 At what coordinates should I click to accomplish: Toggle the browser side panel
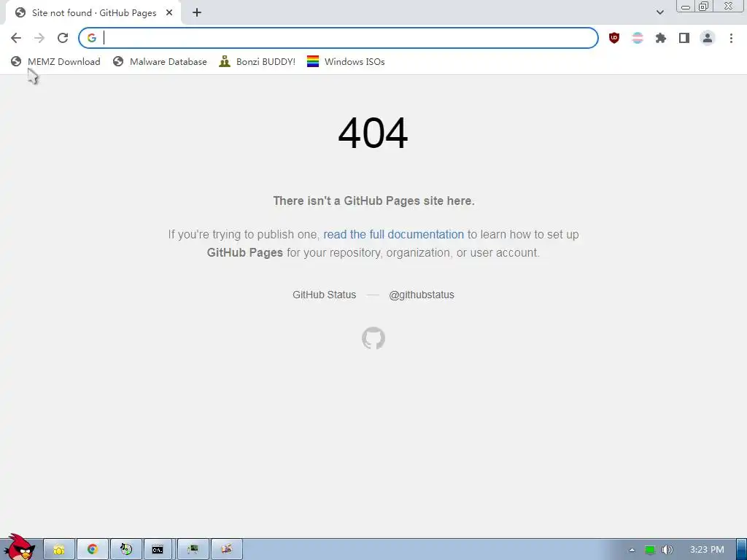684,38
